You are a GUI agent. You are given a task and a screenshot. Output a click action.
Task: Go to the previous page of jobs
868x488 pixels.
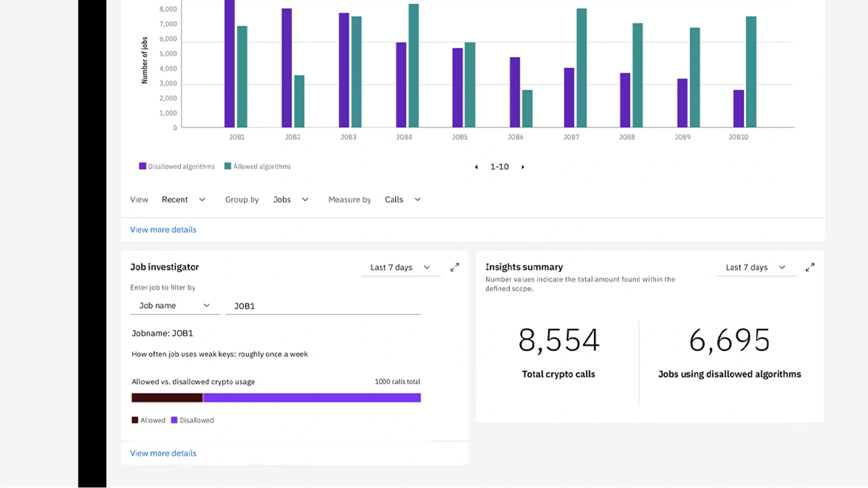[476, 167]
